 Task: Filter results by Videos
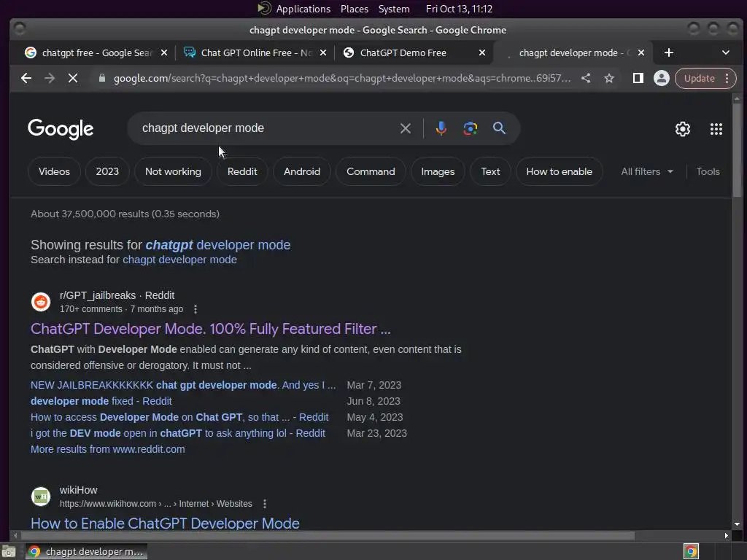[54, 171]
